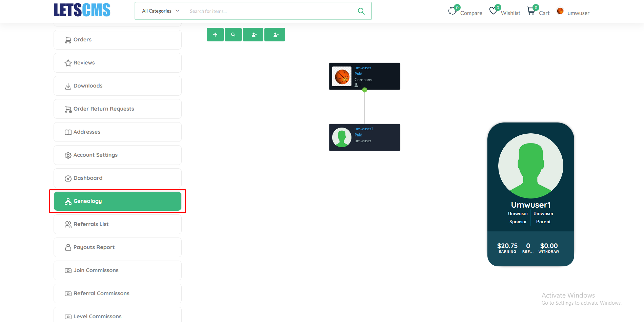
Task: Select the pan tool above the genealogy tree
Action: [x=215, y=34]
